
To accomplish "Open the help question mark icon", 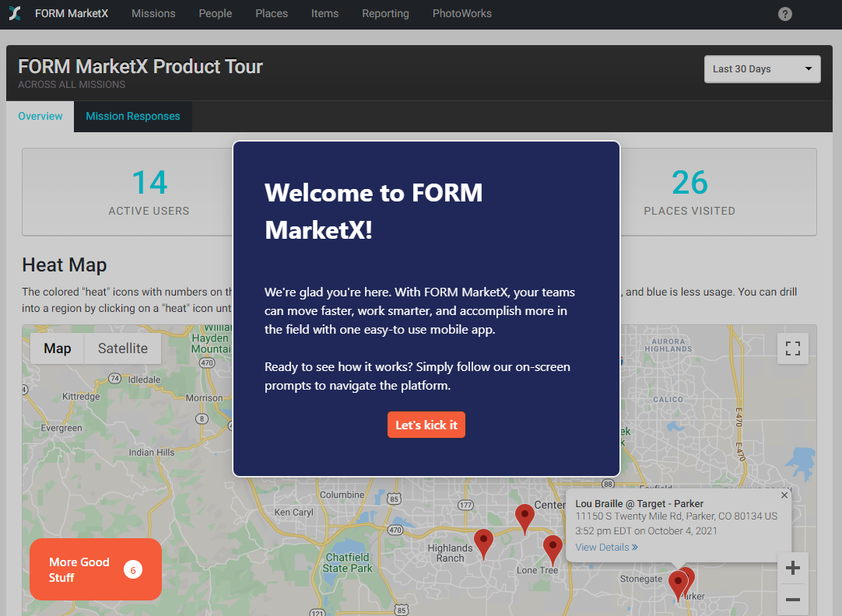I will [x=784, y=14].
